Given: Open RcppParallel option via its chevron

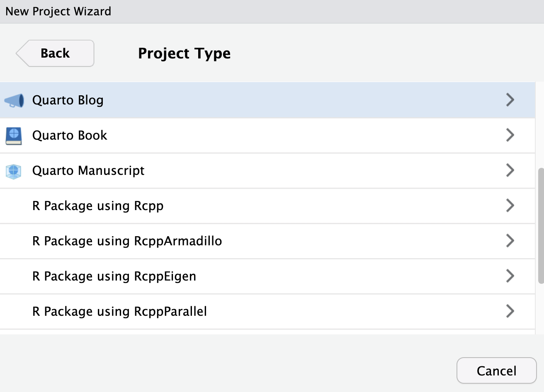Looking at the screenshot, I should click(x=510, y=311).
